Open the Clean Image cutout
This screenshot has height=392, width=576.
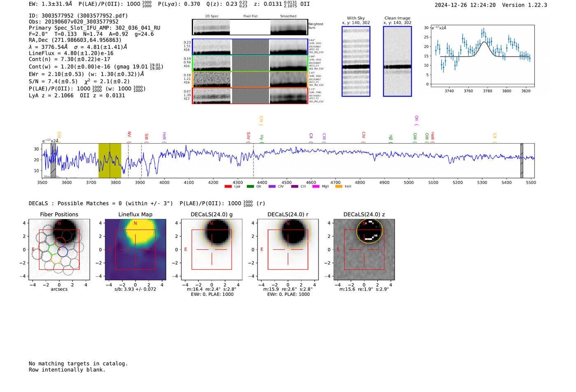pos(397,61)
